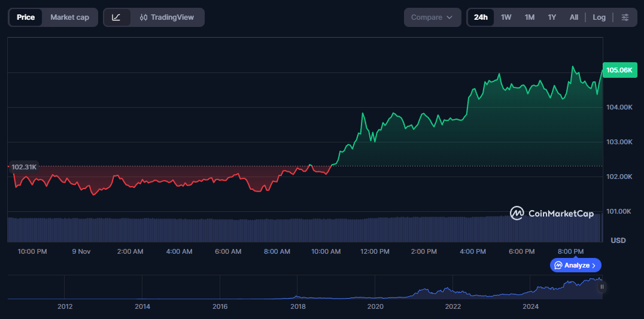The image size is (644, 319).
Task: Select the 1W time range
Action: click(506, 17)
